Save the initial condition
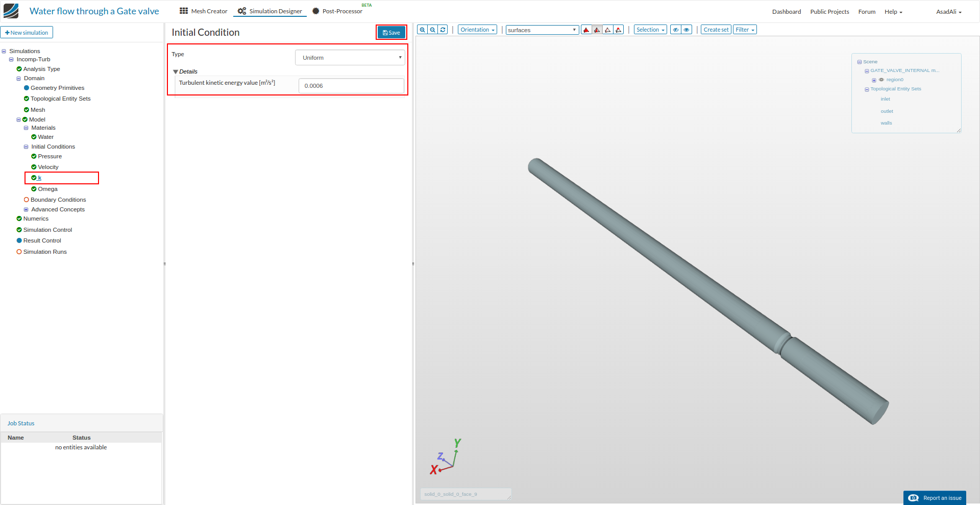 [391, 33]
